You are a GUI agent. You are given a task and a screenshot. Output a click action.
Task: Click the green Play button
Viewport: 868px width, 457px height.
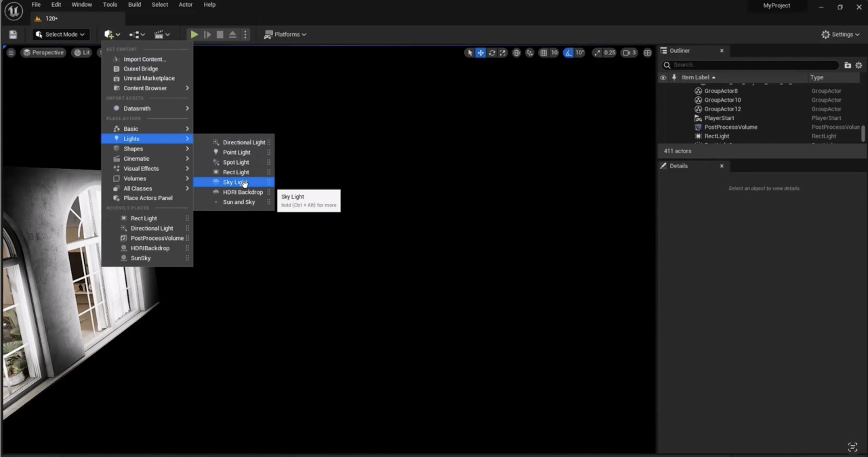194,34
